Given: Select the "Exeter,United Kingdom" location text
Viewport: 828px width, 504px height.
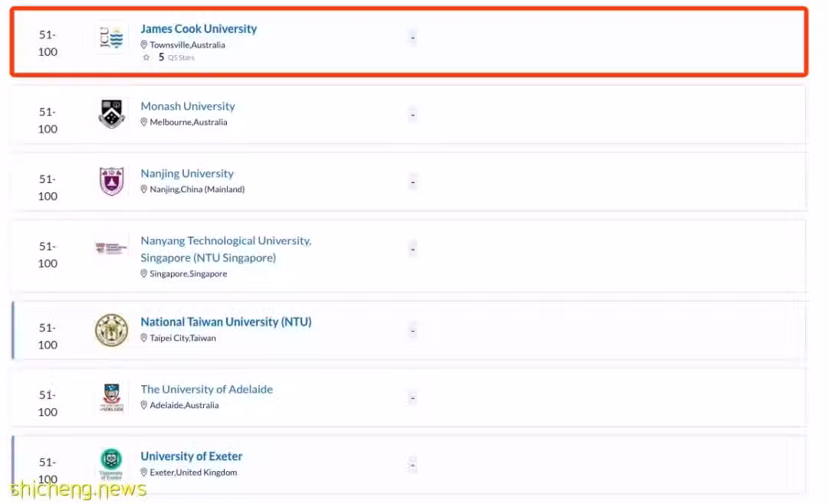Looking at the screenshot, I should coord(193,473).
